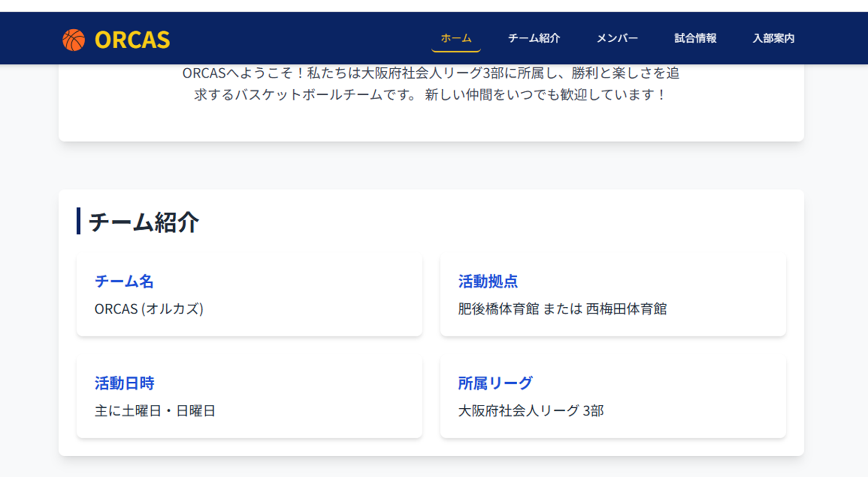
Task: Click the チーム名 card label
Action: coord(124,281)
